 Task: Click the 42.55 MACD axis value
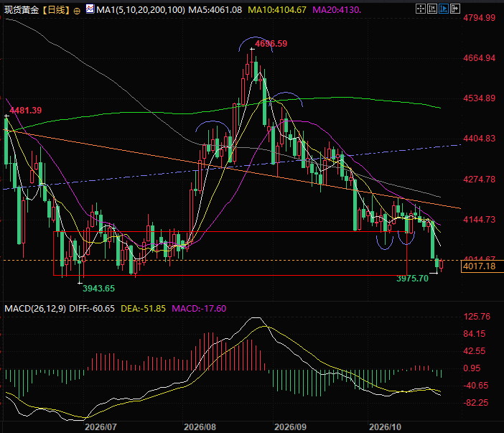(x=475, y=351)
